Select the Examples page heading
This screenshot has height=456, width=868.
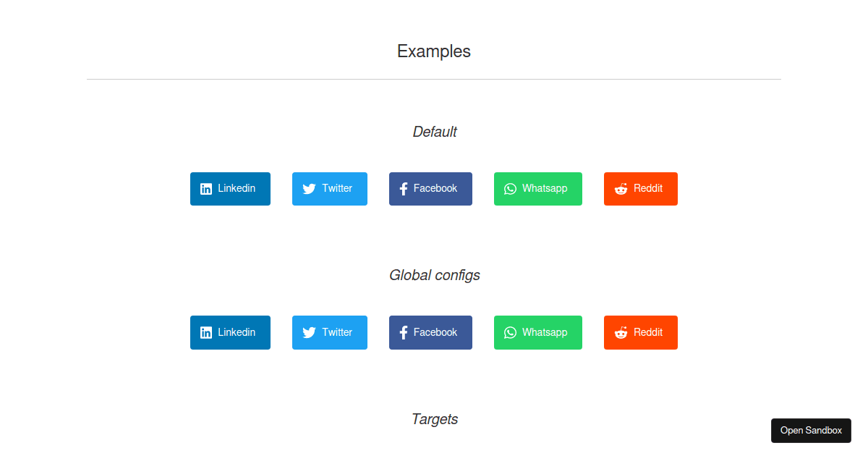coord(434,51)
